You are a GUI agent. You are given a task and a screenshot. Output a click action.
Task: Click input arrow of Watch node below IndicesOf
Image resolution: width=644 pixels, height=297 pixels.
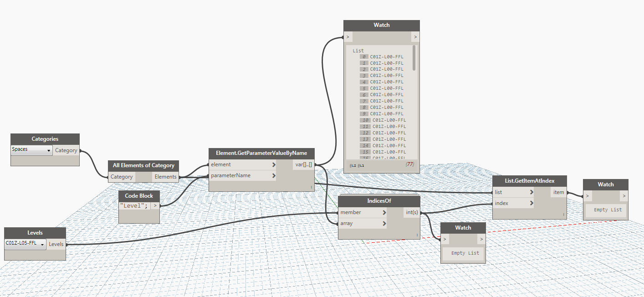coord(445,239)
